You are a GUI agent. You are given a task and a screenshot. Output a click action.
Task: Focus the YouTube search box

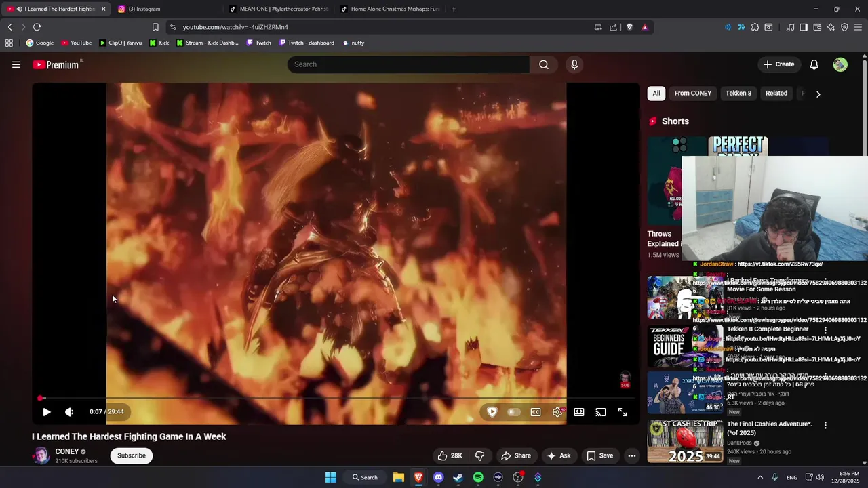coord(408,64)
